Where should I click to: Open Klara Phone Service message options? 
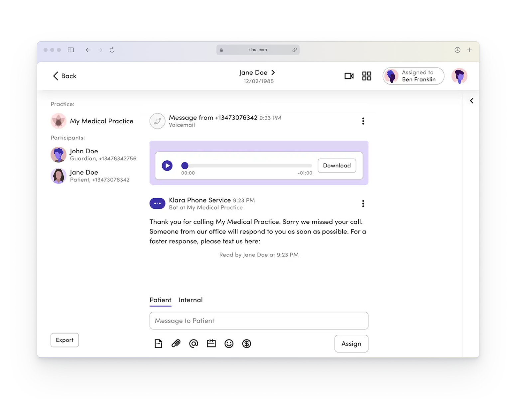pyautogui.click(x=363, y=203)
